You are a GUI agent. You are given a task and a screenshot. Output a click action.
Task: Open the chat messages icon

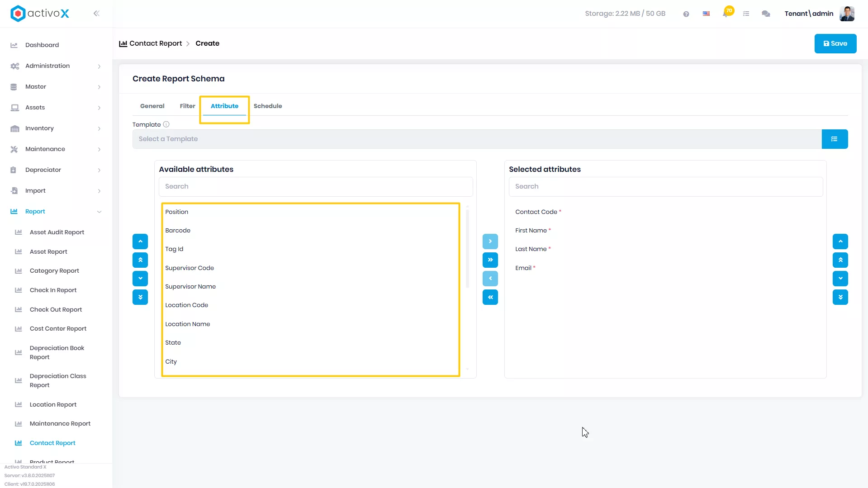pyautogui.click(x=766, y=14)
